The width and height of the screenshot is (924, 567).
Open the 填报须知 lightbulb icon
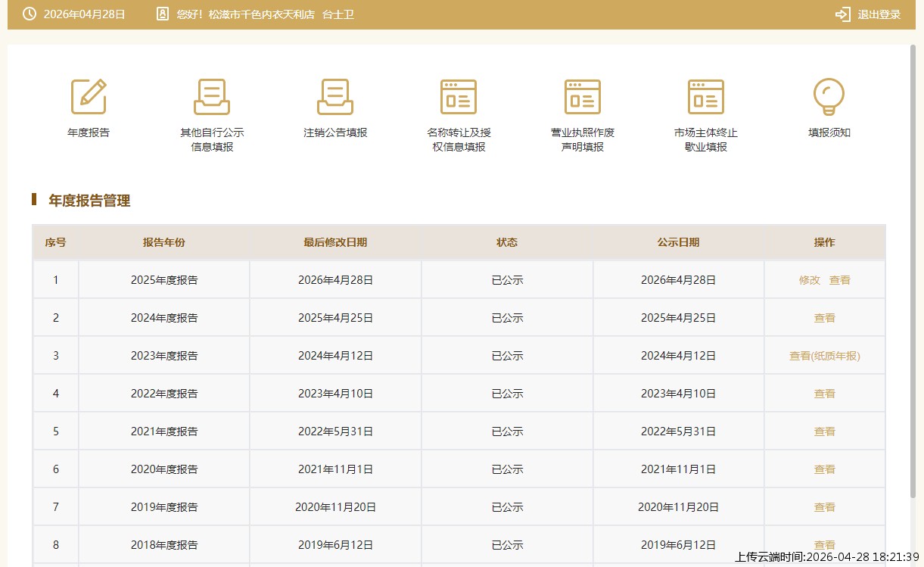[x=829, y=97]
